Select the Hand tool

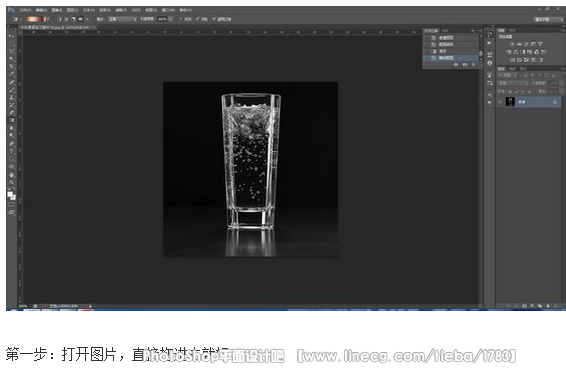coord(11,174)
